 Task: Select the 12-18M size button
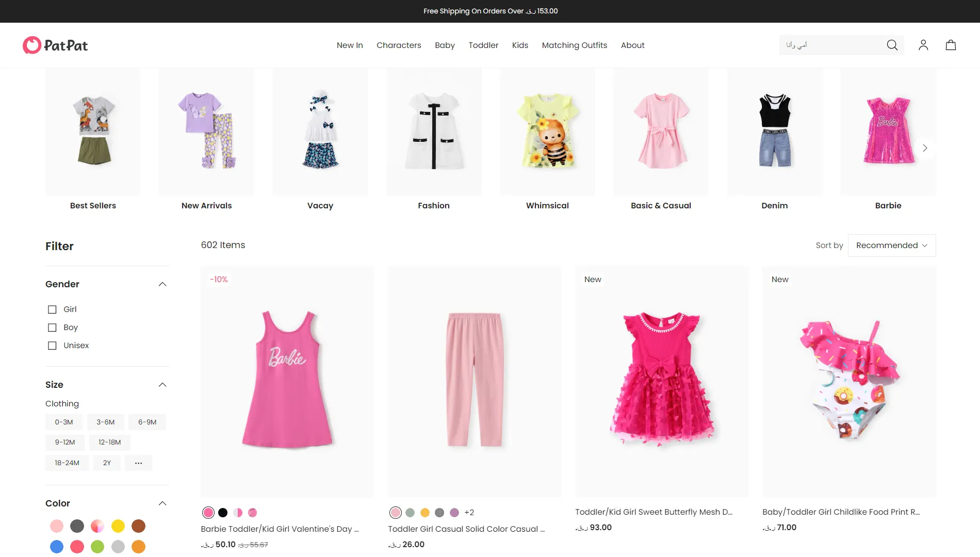coord(110,443)
